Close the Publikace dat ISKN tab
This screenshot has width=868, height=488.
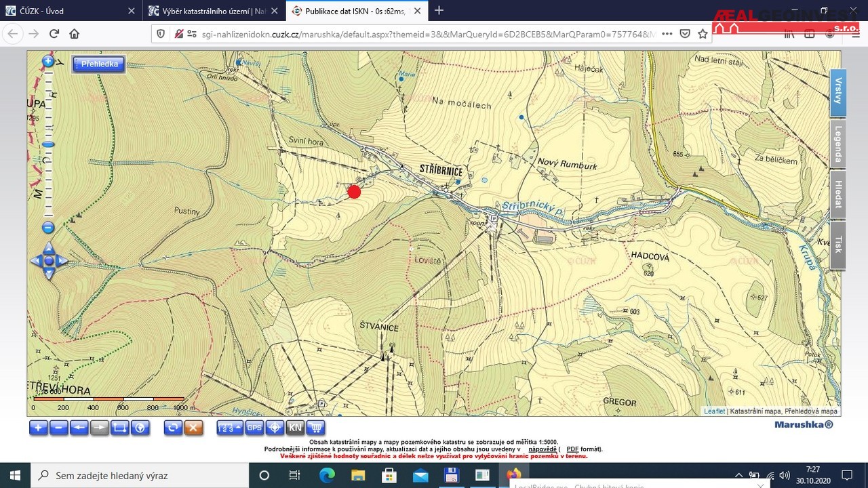(x=418, y=10)
